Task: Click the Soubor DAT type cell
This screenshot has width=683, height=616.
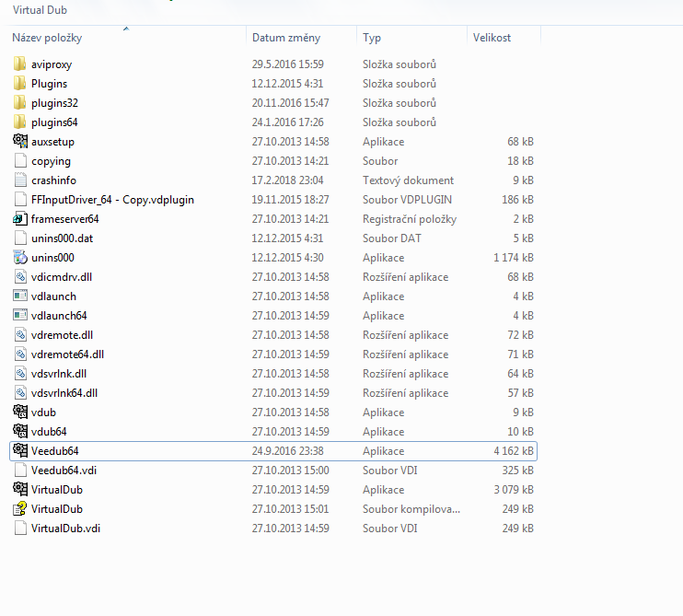Action: click(392, 238)
